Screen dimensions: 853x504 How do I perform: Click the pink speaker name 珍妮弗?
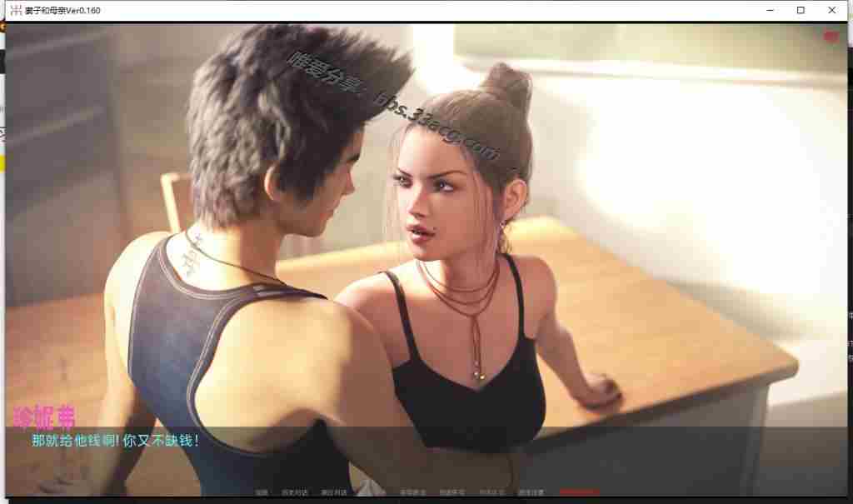[45, 418]
